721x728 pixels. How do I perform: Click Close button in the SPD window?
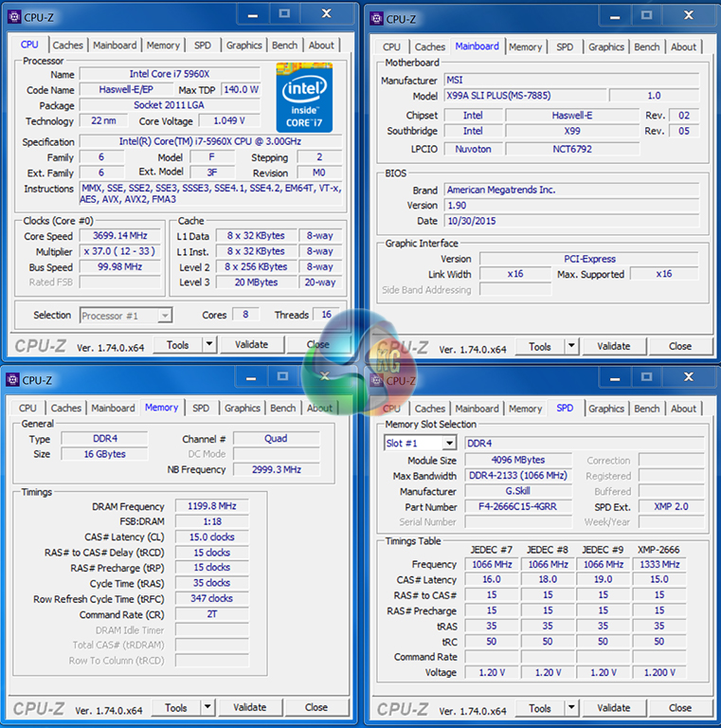[x=680, y=708]
